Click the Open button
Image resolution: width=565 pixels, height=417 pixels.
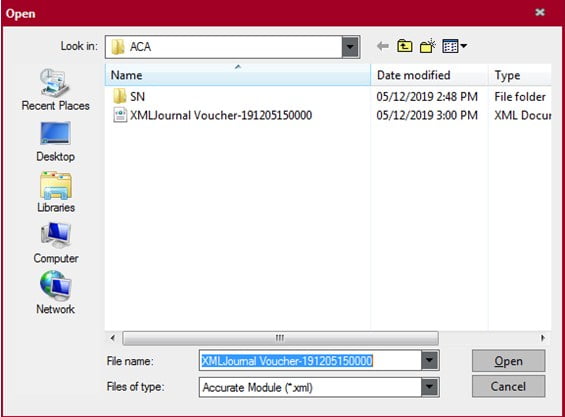(508, 361)
